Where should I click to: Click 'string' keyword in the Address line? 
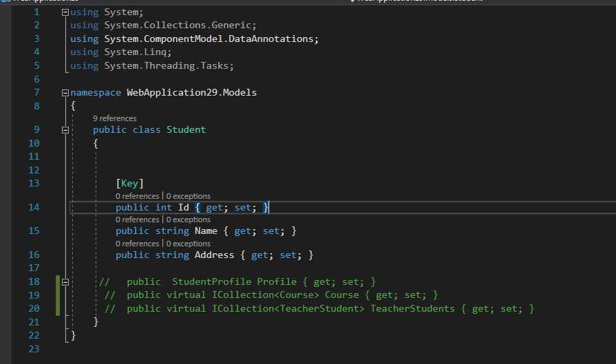(x=172, y=255)
